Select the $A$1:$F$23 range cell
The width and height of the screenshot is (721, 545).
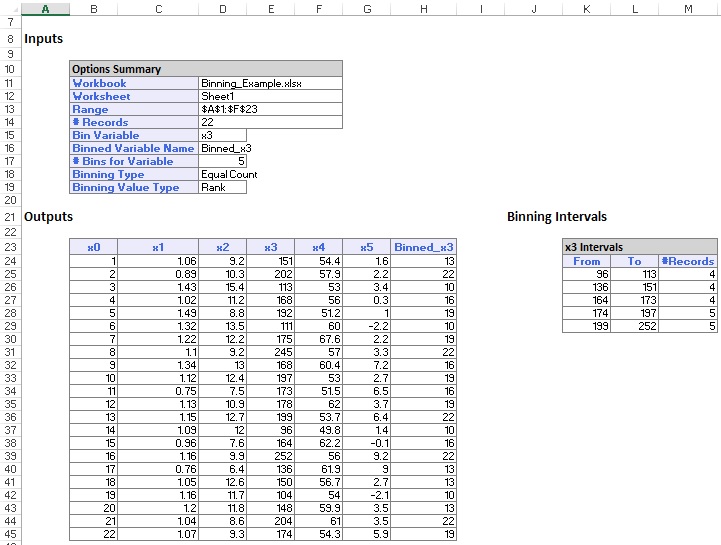pyautogui.click(x=229, y=110)
